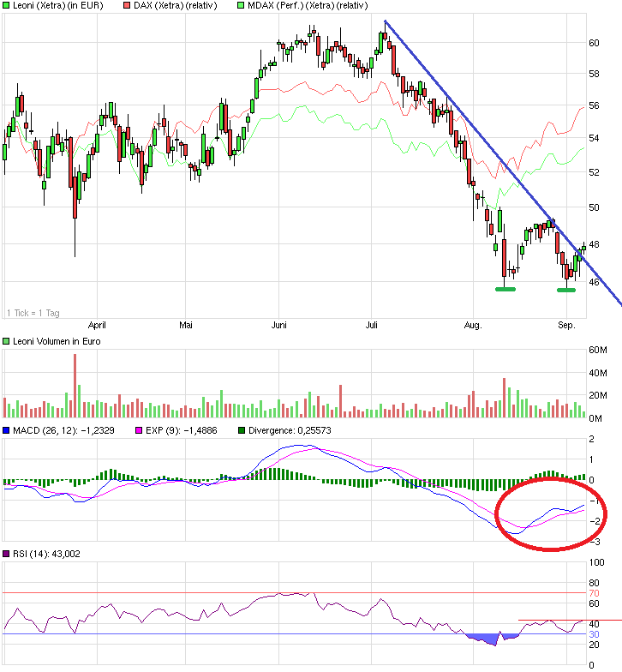Click the dark green Divergence legend square
The width and height of the screenshot is (622, 672).
[x=242, y=430]
